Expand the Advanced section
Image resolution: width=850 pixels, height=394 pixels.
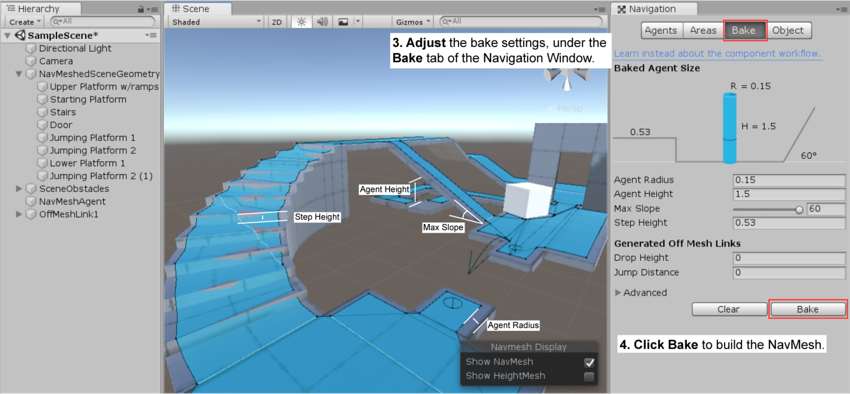click(x=641, y=293)
